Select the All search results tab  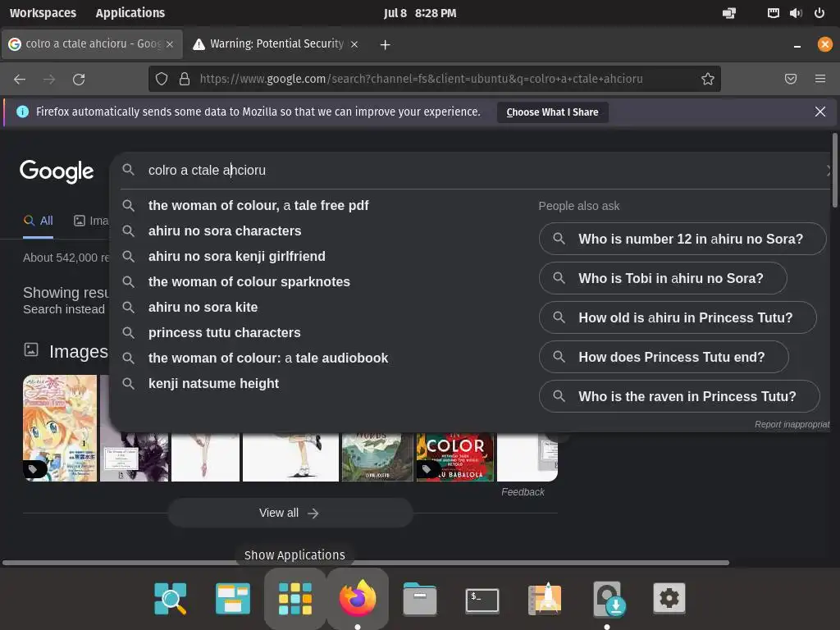coord(39,221)
